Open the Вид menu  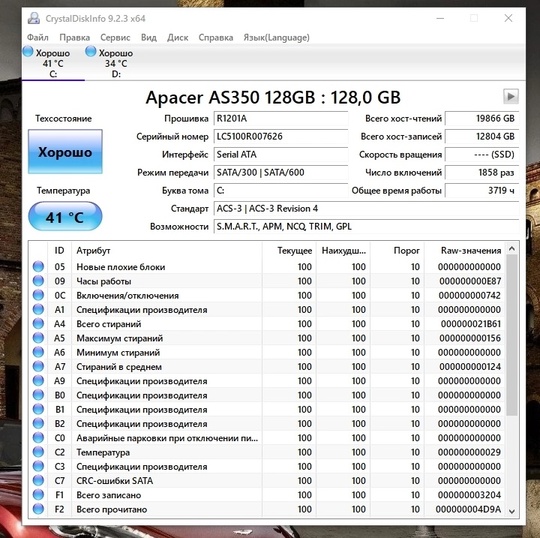pyautogui.click(x=148, y=37)
